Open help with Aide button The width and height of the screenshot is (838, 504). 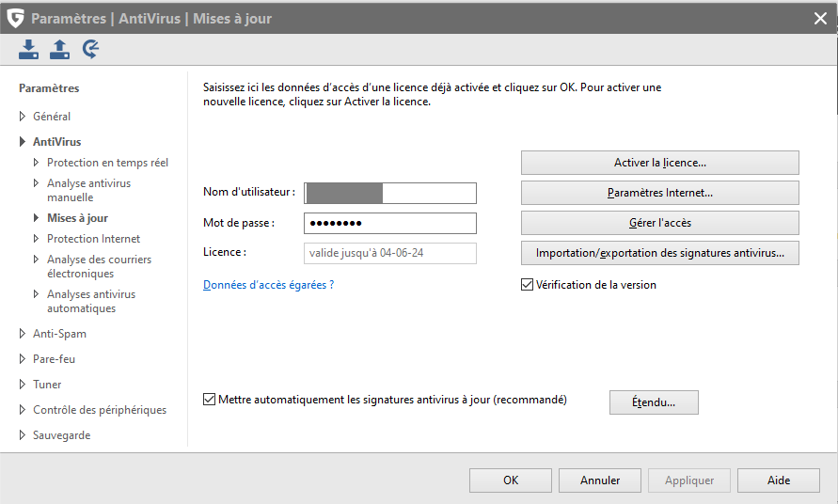point(779,480)
